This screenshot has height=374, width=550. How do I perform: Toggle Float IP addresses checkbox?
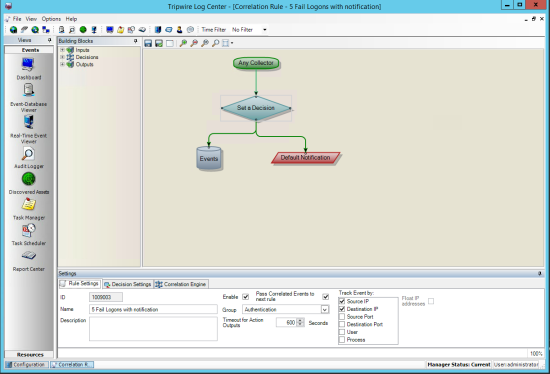[x=431, y=301]
